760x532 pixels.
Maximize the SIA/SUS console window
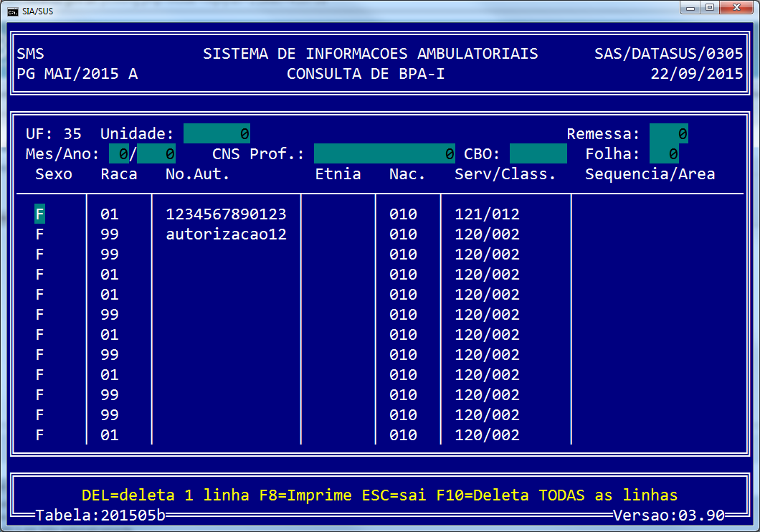710,8
